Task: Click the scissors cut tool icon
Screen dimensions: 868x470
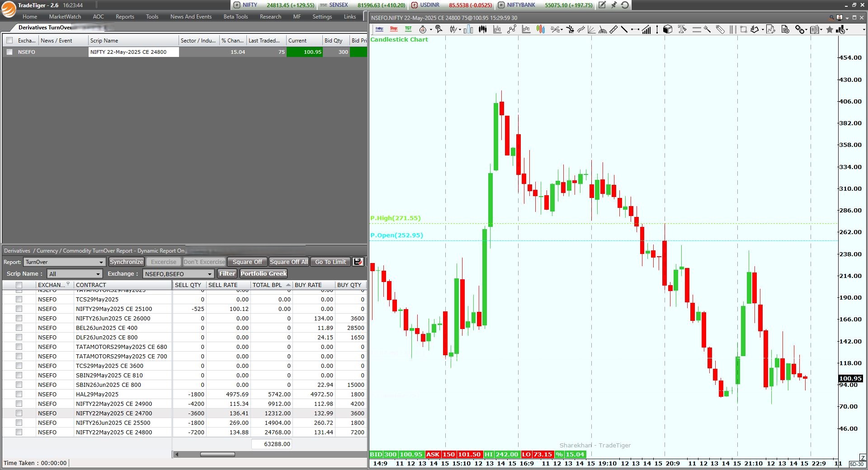Action: point(555,29)
